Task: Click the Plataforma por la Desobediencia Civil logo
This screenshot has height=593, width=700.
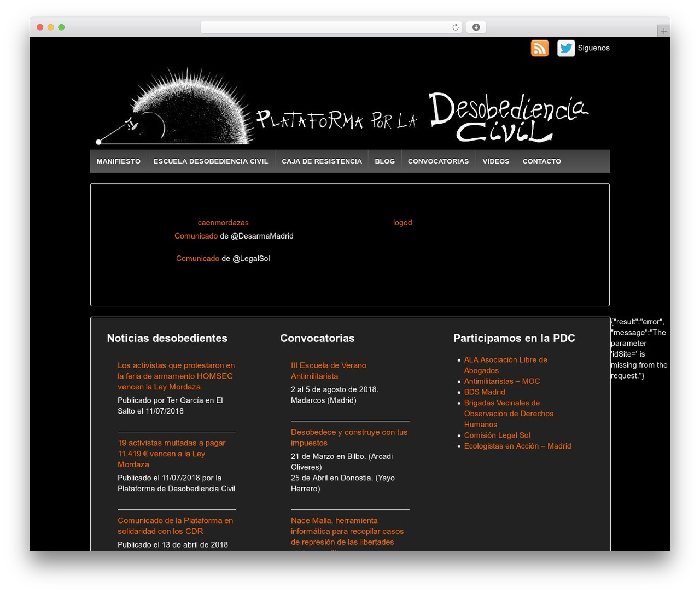Action: click(x=342, y=107)
